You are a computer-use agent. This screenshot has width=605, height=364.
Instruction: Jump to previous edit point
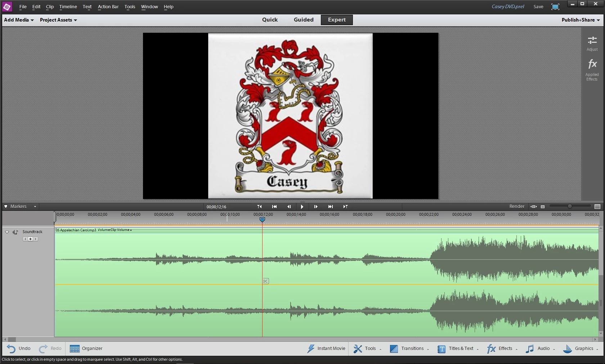pos(259,206)
